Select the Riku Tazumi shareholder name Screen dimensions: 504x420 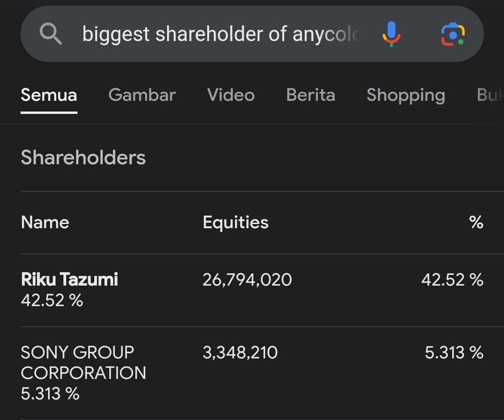coord(70,280)
